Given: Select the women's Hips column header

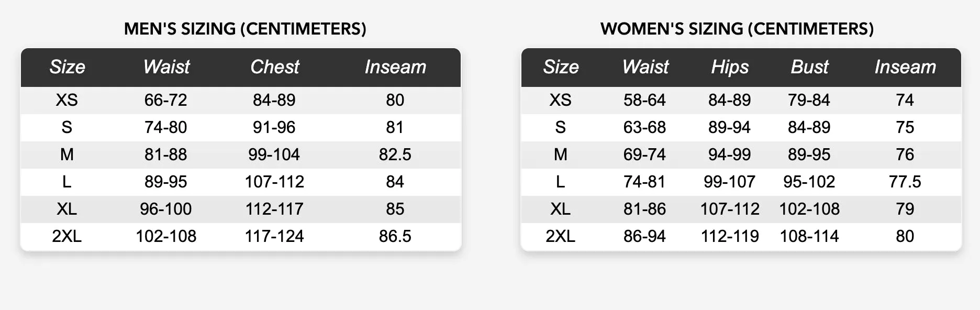Looking at the screenshot, I should click(x=730, y=67).
